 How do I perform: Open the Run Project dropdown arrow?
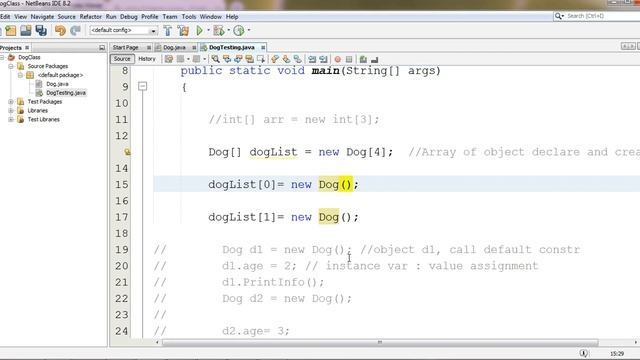pos(208,30)
